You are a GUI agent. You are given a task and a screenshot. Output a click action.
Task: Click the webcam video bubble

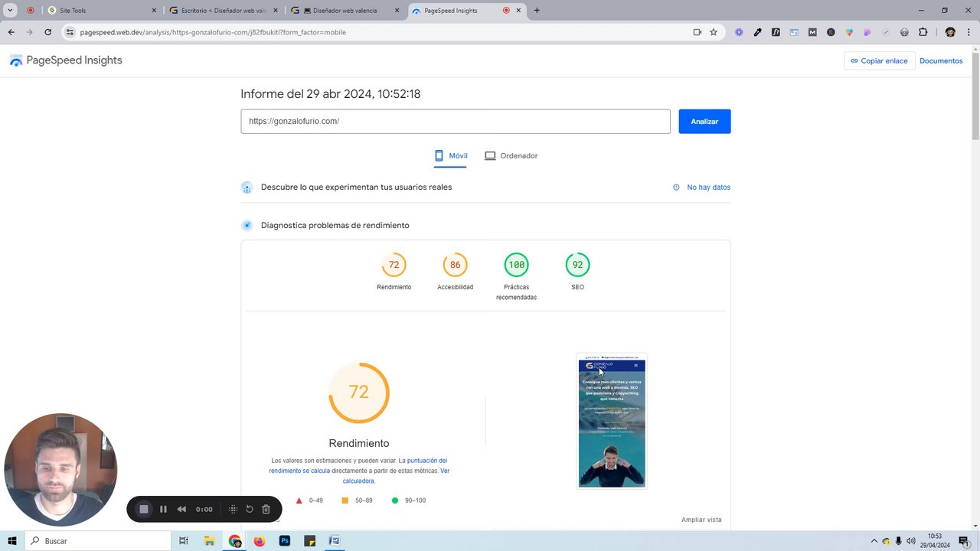[60, 470]
